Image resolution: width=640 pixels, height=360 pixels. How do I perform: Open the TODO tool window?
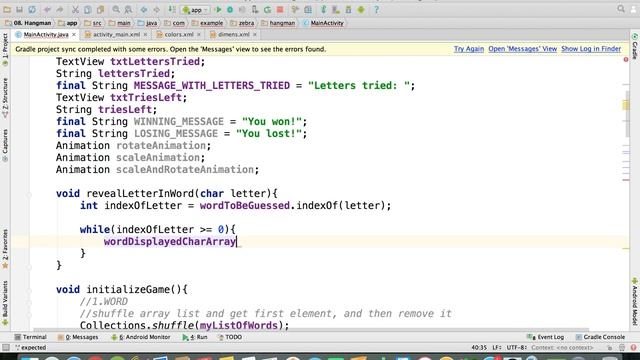tap(230, 337)
